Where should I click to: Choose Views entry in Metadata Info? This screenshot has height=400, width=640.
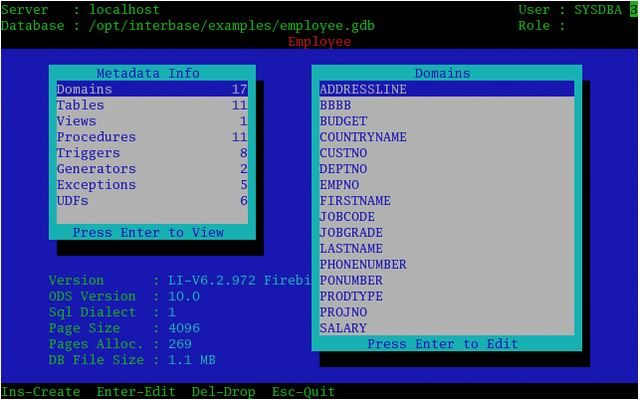coord(152,121)
